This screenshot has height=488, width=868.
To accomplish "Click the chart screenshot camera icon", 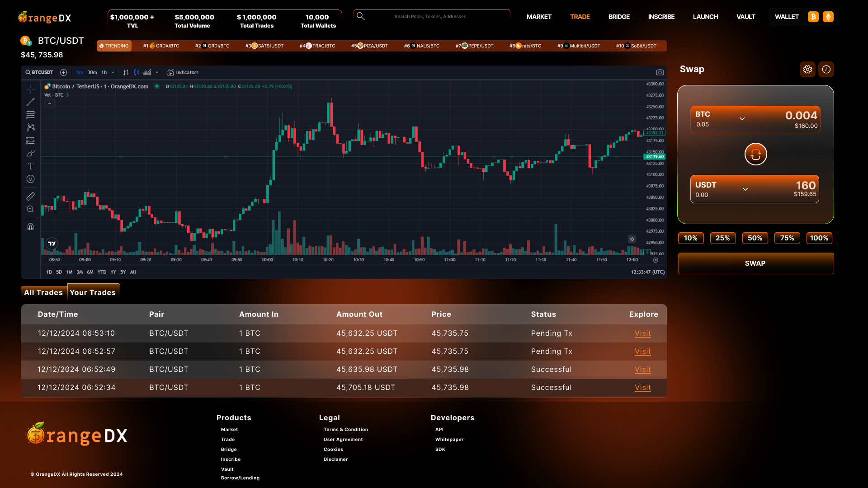I will [660, 72].
